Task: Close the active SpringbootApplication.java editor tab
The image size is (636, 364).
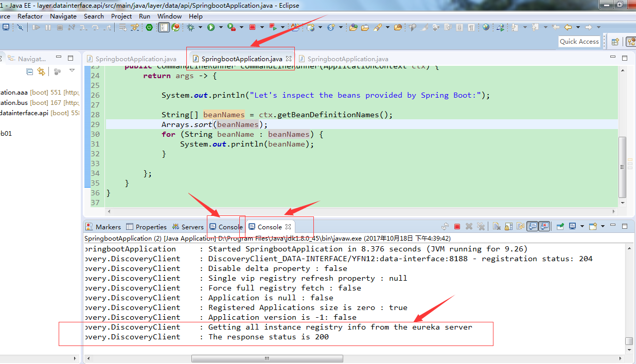Action: point(289,59)
